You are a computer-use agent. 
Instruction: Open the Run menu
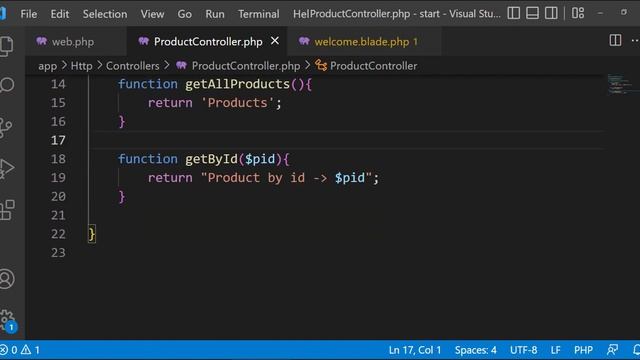tap(215, 14)
